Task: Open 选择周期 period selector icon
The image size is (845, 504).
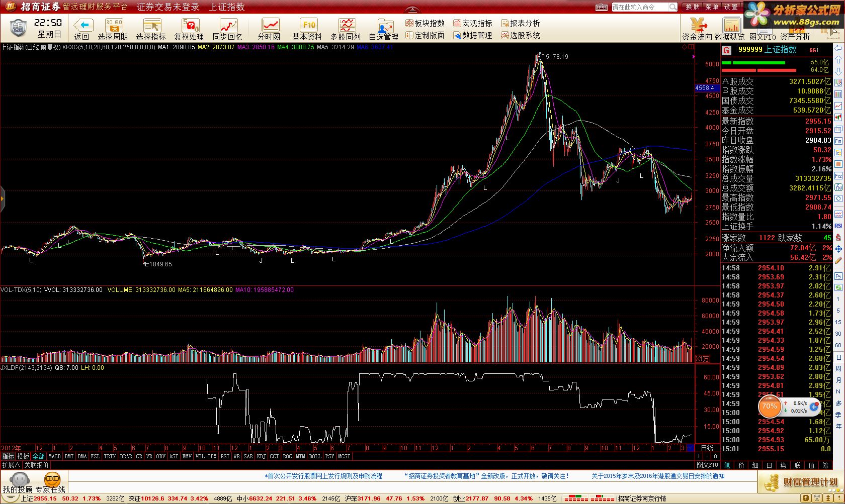Action: 114,25
